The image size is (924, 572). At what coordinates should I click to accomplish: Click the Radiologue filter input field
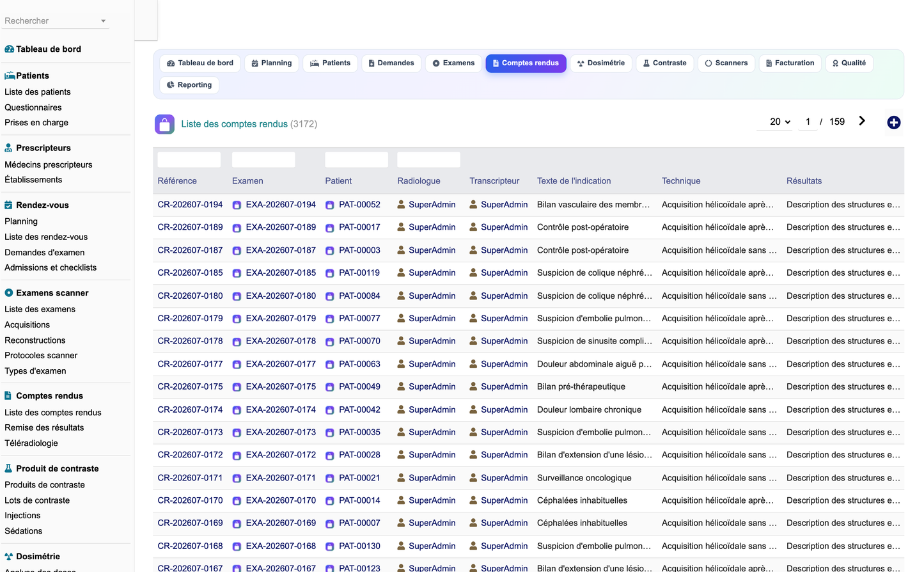coord(429,160)
